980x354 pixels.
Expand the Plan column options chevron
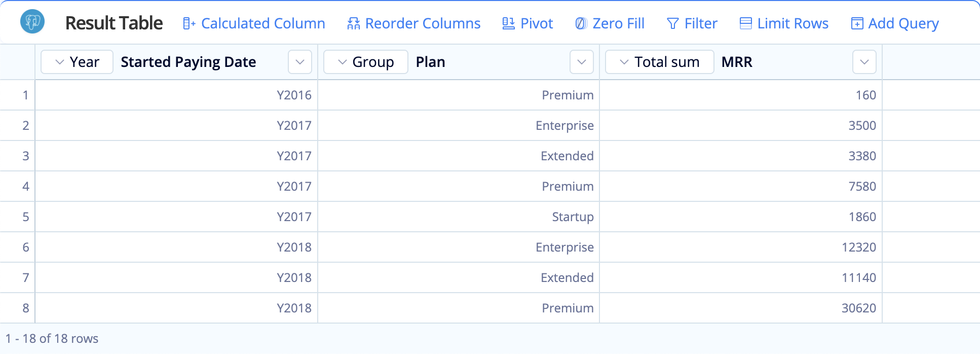tap(582, 62)
